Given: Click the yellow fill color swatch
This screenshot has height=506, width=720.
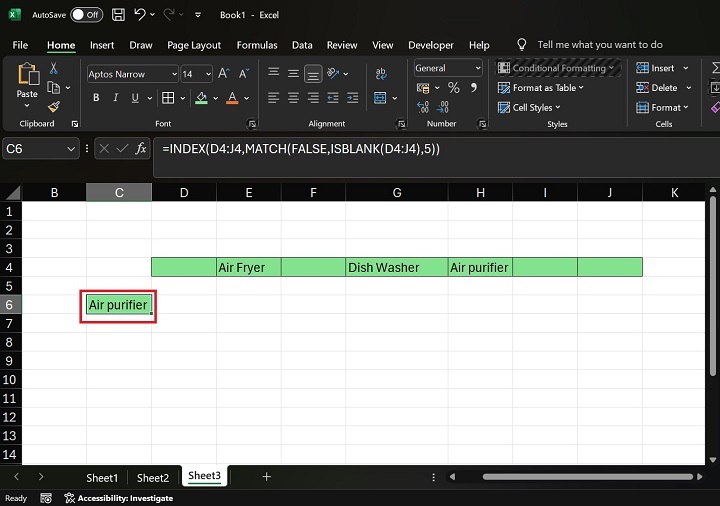Looking at the screenshot, I should coord(202,98).
